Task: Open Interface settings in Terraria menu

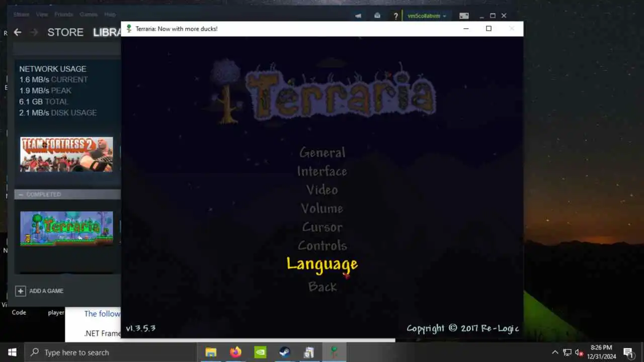Action: click(x=322, y=171)
